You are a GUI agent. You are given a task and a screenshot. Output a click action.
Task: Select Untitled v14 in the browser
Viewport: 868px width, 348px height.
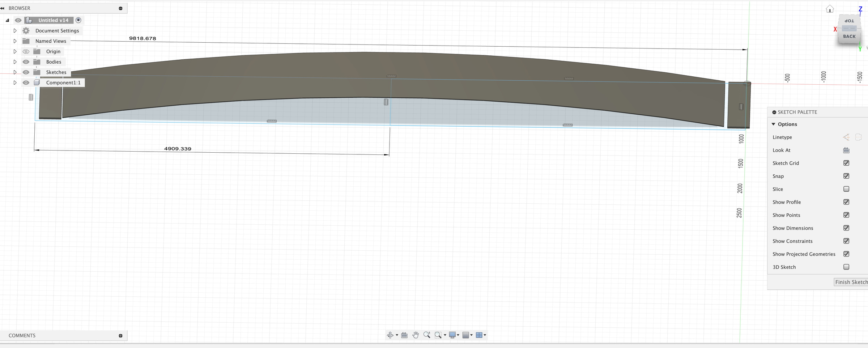53,20
